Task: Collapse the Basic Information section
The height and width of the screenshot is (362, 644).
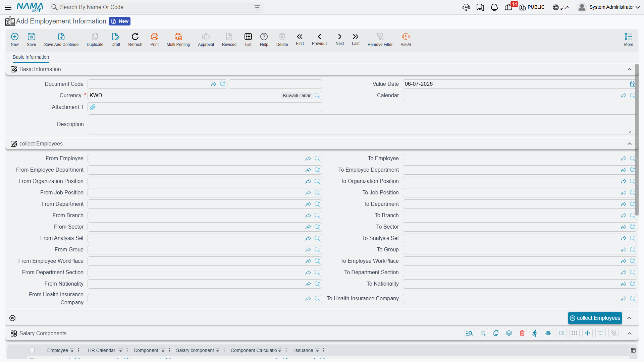Action: 630,69
